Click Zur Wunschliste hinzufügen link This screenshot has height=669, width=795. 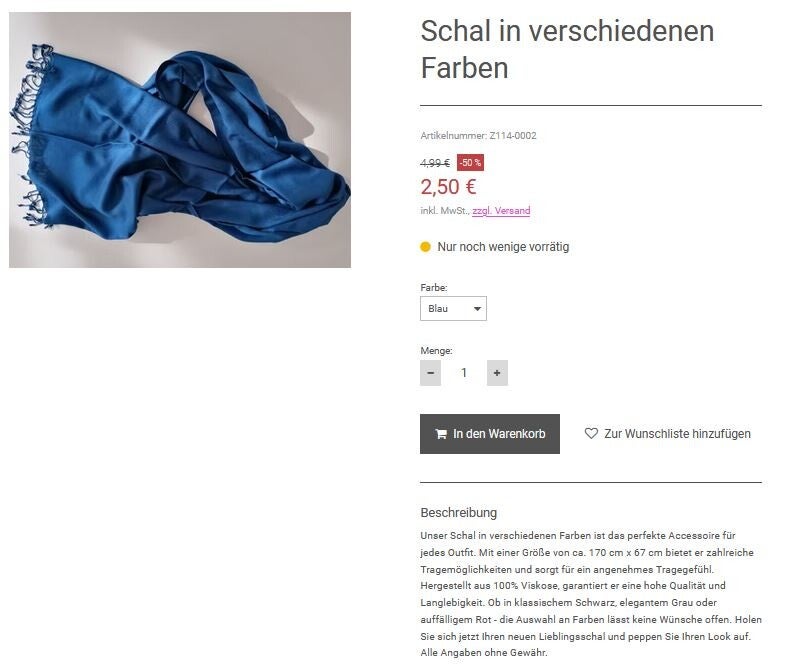(668, 434)
